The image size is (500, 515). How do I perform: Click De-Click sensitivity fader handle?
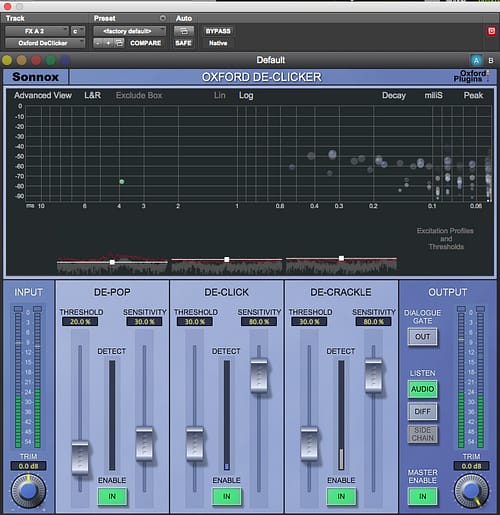(259, 375)
